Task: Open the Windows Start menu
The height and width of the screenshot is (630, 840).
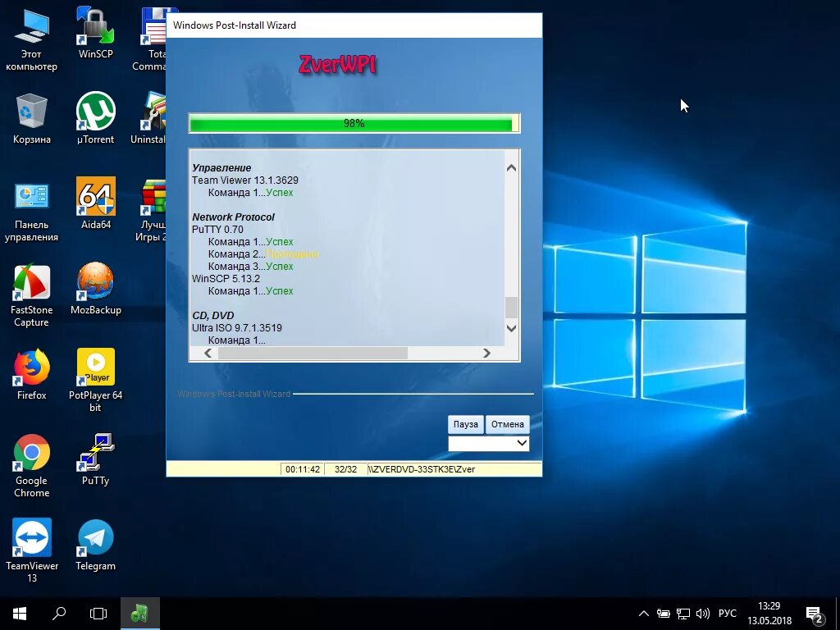Action: (20, 614)
